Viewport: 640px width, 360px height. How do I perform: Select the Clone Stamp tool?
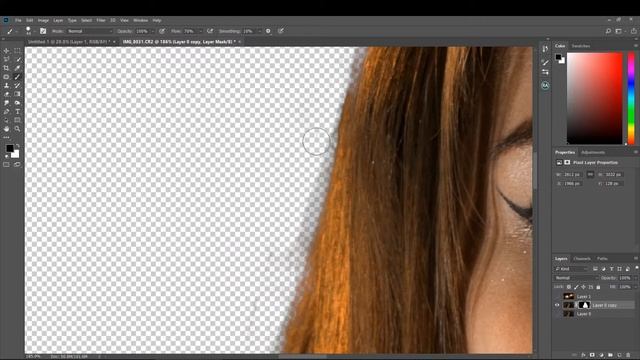pos(6,85)
